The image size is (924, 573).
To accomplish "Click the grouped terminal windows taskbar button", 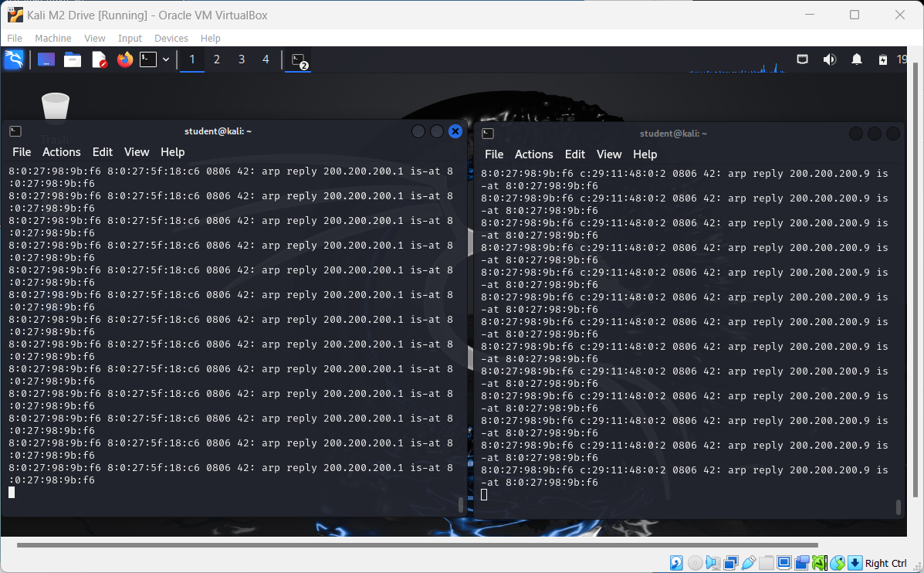I will tap(299, 60).
